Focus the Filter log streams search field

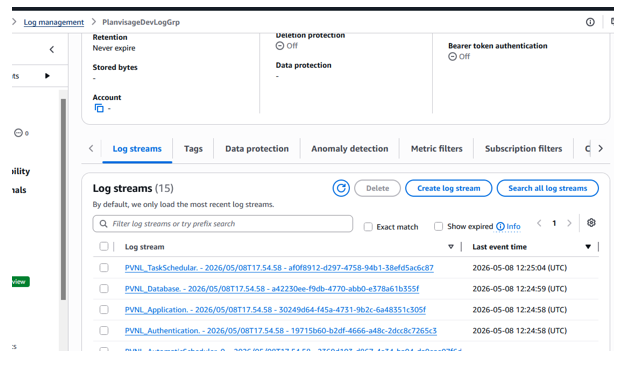[x=223, y=224]
